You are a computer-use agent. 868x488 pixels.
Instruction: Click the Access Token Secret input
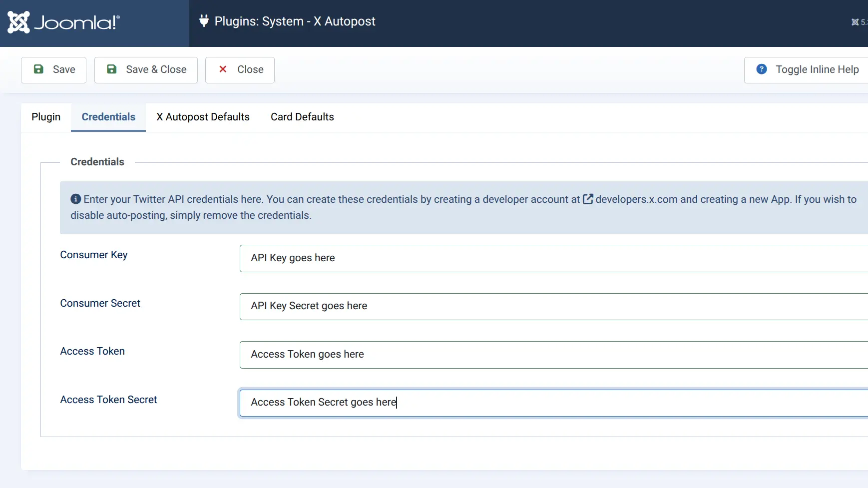click(549, 403)
